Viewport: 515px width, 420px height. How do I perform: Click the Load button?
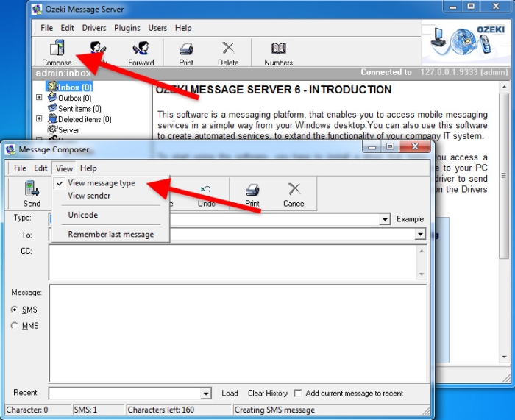click(230, 394)
